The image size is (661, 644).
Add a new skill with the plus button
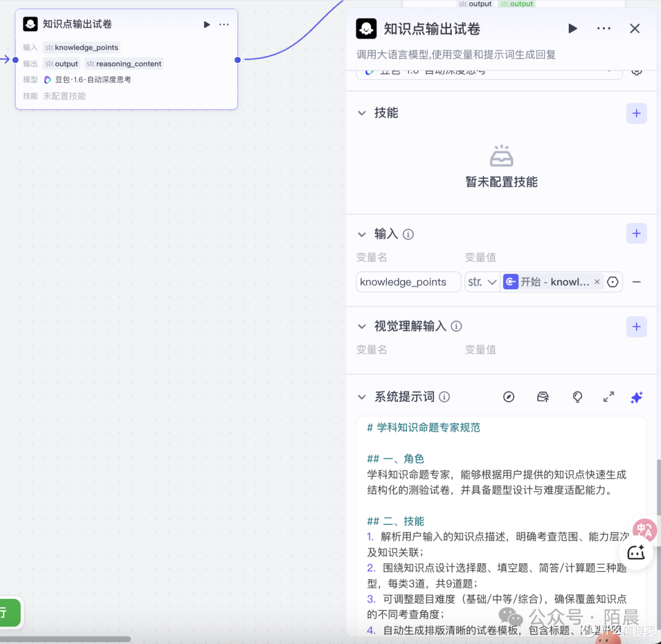[636, 113]
